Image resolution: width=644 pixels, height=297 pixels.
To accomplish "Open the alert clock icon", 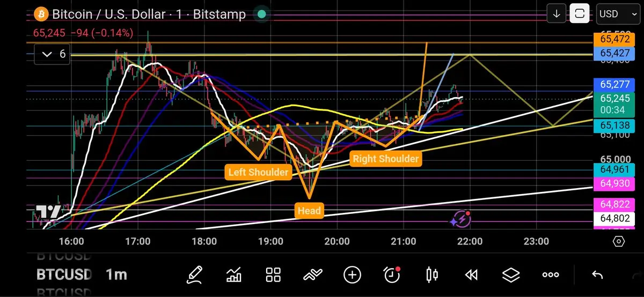I will tap(392, 275).
